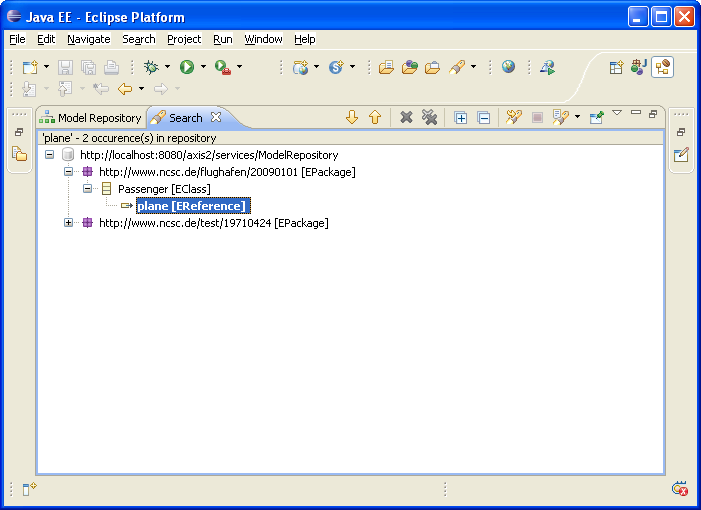Open the Previous Searches dropdown arrow

click(x=578, y=117)
